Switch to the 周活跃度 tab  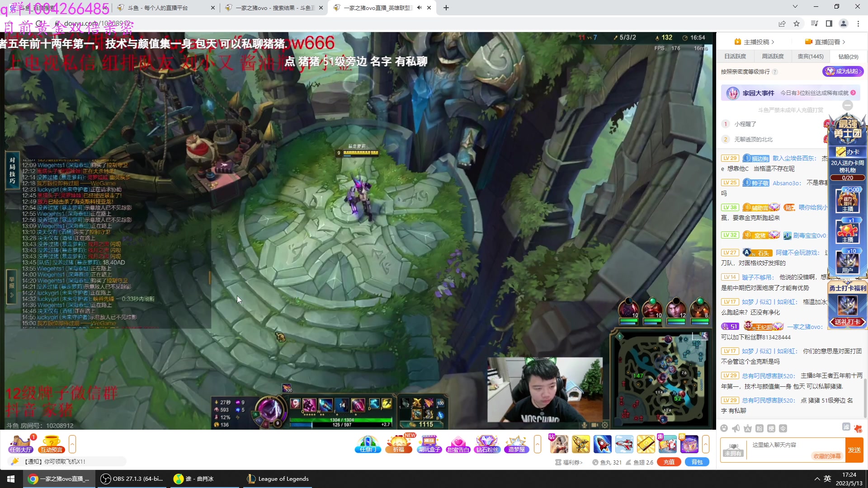tap(773, 56)
